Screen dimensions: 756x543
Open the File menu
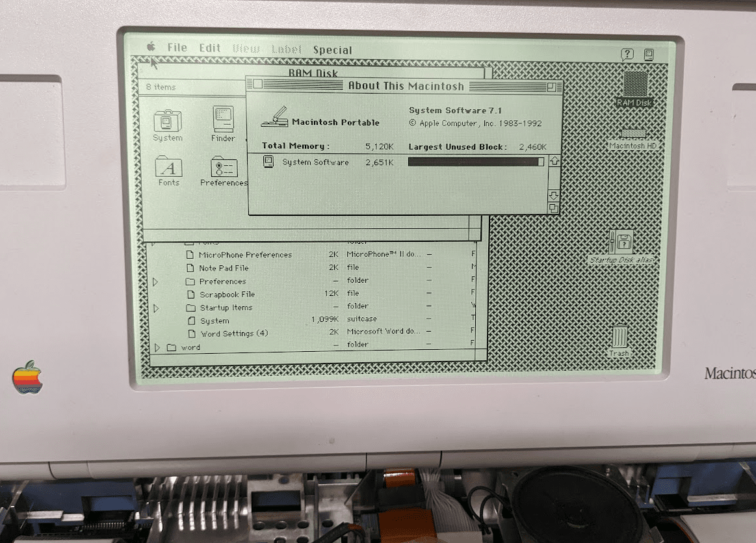click(x=177, y=47)
